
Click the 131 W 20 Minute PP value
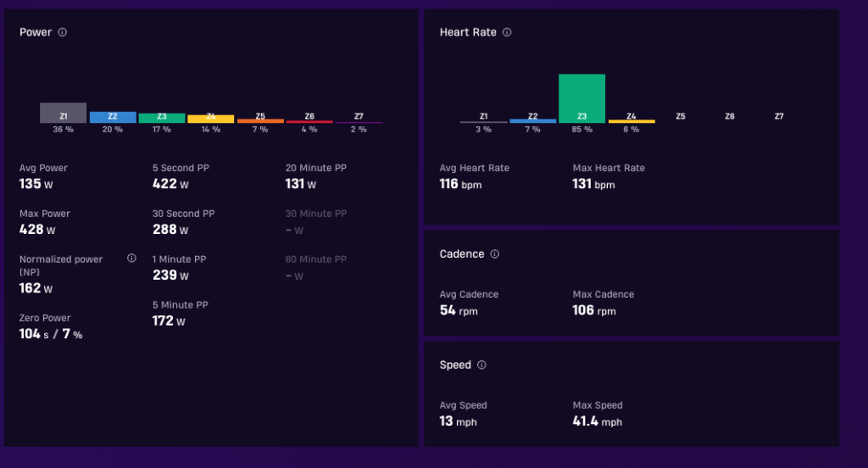[x=301, y=184]
